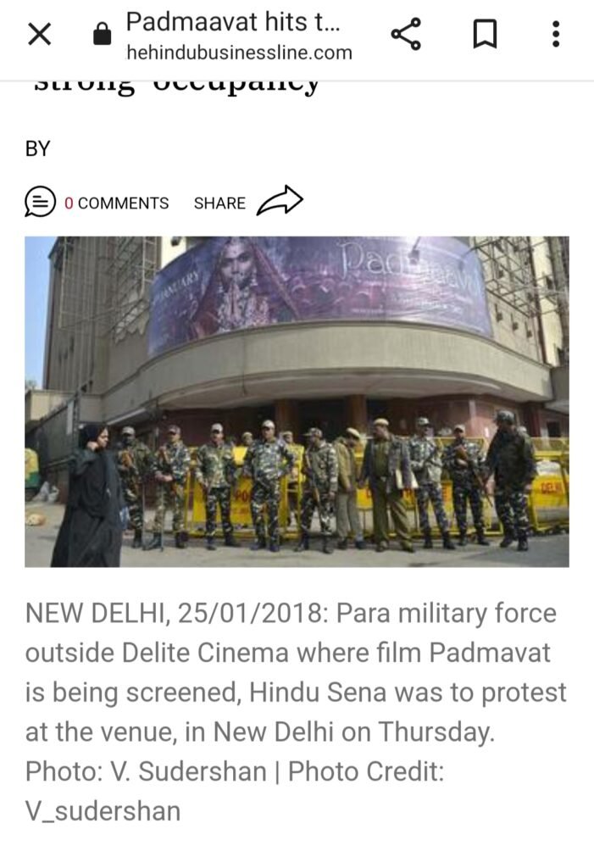This screenshot has height=868, width=594.
Task: Tap the page title Padmaavat hits t...
Action: [x=233, y=22]
